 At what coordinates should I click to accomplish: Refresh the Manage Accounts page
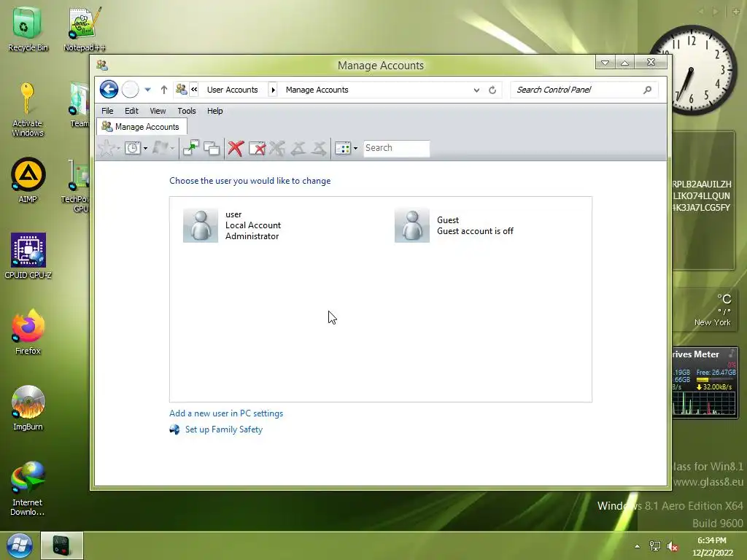tap(492, 90)
